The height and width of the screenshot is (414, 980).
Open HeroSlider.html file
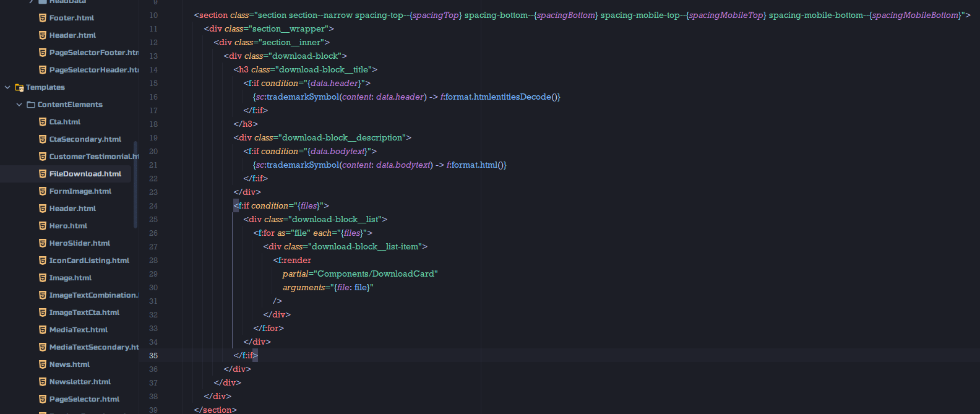click(80, 243)
